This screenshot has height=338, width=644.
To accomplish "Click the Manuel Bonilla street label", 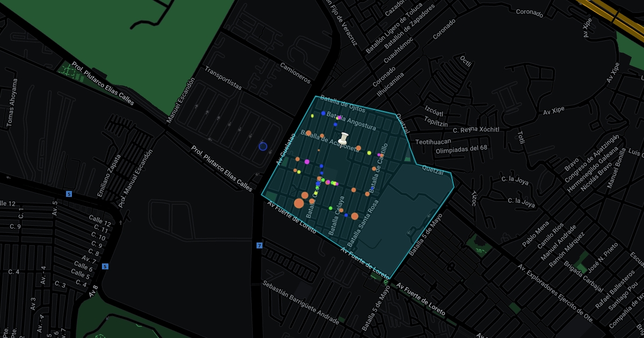I will point(617,168).
